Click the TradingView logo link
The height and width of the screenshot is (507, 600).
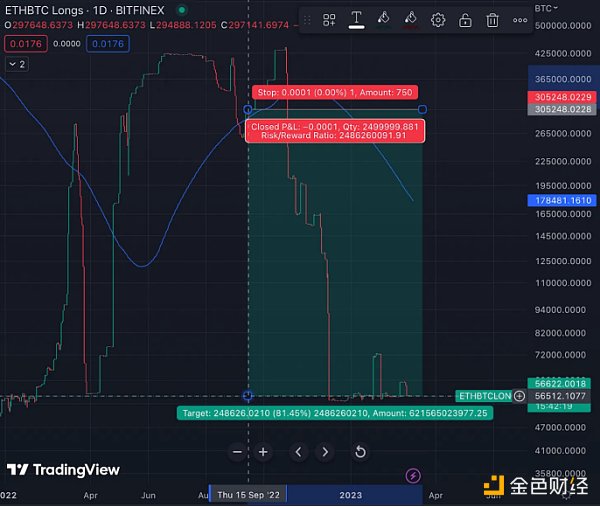(63, 470)
